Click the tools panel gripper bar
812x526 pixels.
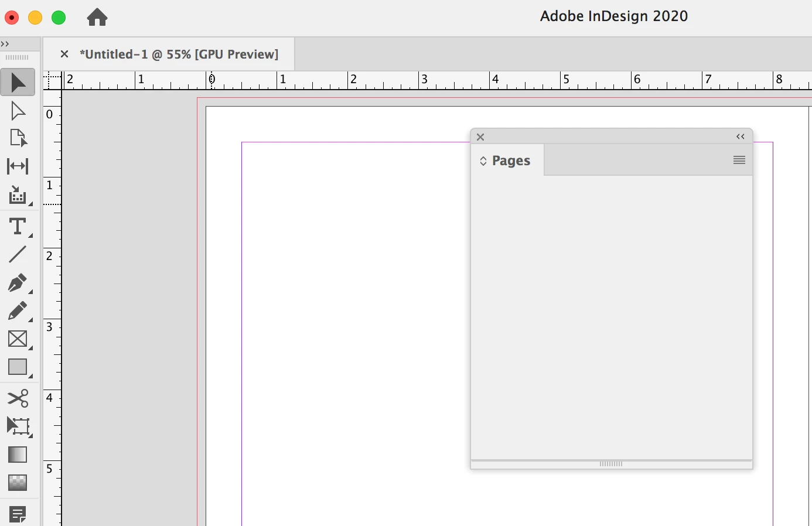point(17,57)
